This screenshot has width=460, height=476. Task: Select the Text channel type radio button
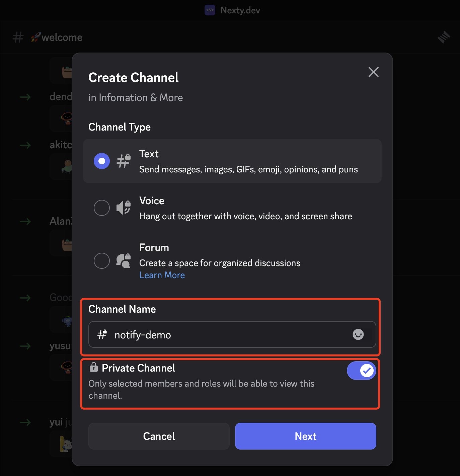tap(102, 161)
